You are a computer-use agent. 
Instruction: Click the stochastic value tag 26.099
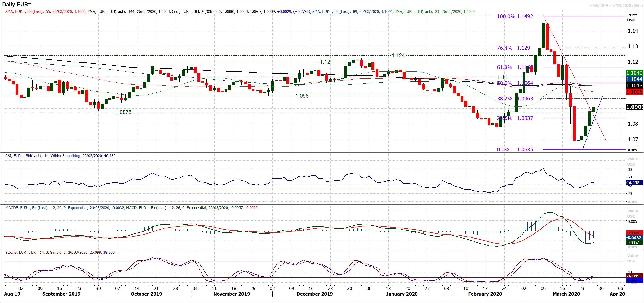point(635,276)
